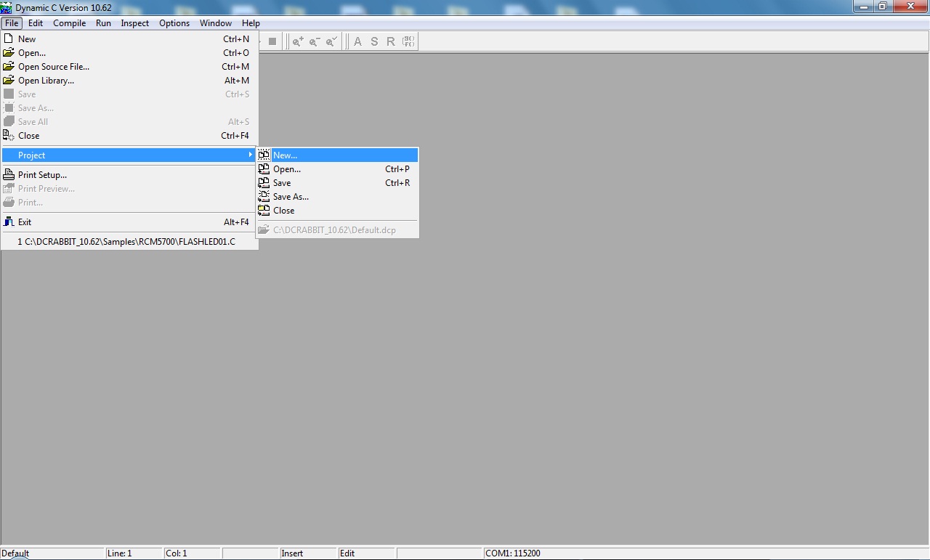The width and height of the screenshot is (930, 560).
Task: Click 'COM1: 115200' in status bar
Action: click(x=513, y=553)
